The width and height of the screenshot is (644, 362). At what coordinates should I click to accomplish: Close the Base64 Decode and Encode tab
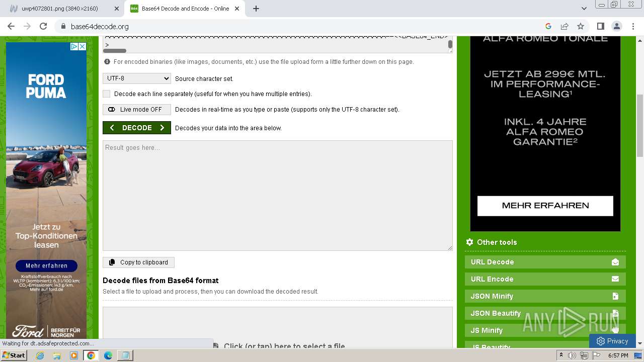click(x=237, y=9)
